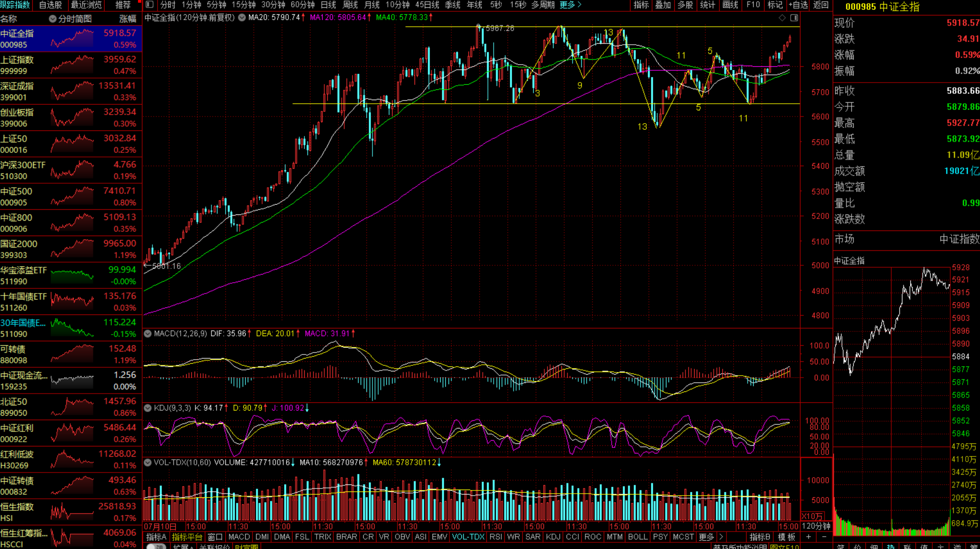Viewport: 980px width, 549px height.
Task: Expand the MACD indicator settings dropdown
Action: click(x=148, y=334)
